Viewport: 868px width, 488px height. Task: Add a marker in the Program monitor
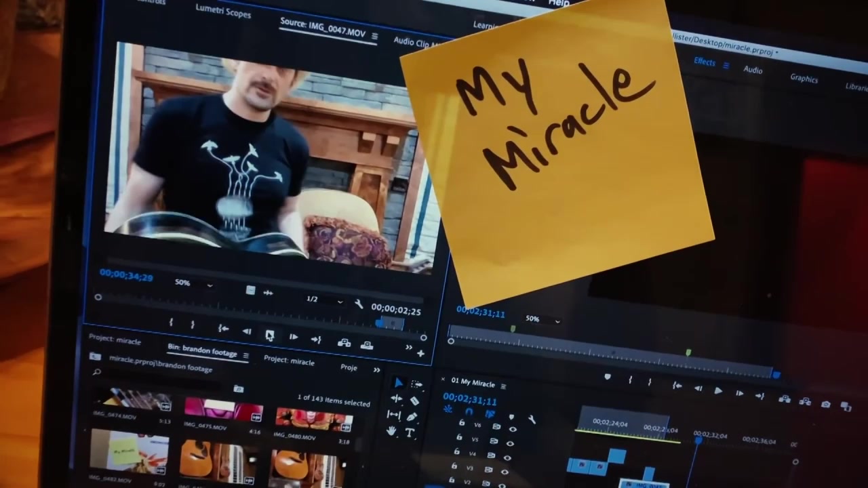click(608, 377)
